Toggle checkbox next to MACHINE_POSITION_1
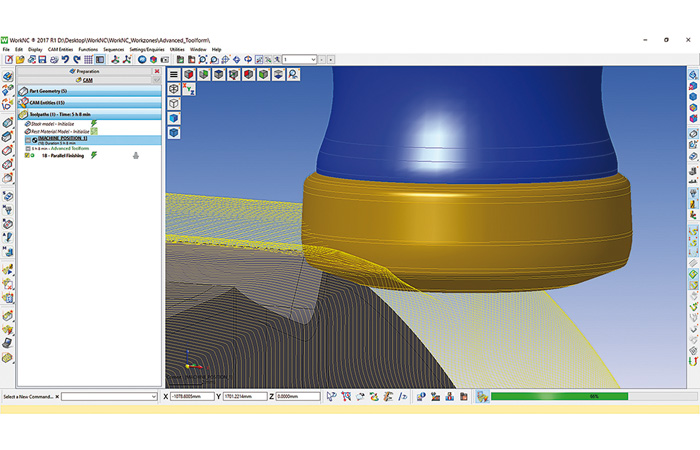Viewport: 700px width, 450px height. [28, 140]
